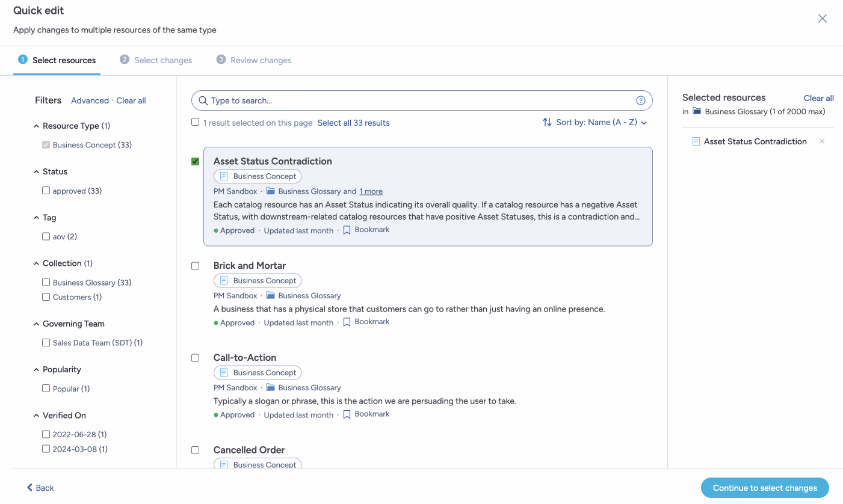Enable the approved status filter
The width and height of the screenshot is (843, 504).
pyautogui.click(x=46, y=190)
